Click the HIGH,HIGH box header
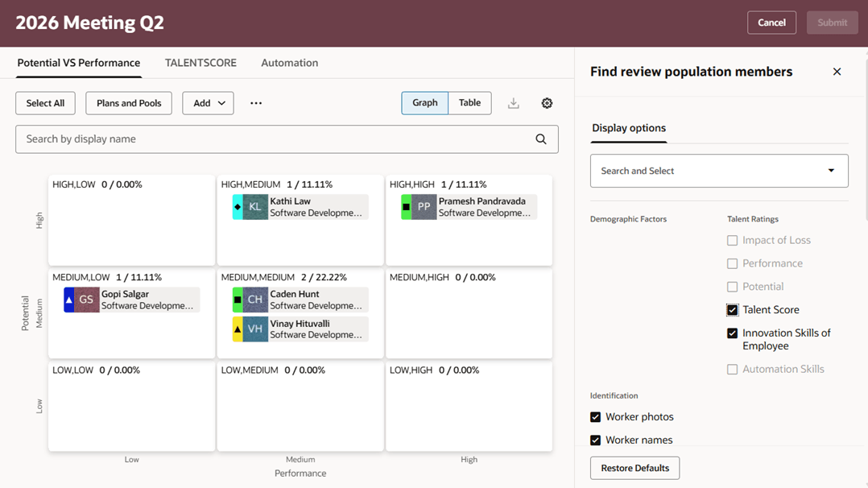This screenshot has width=868, height=488. (x=438, y=184)
